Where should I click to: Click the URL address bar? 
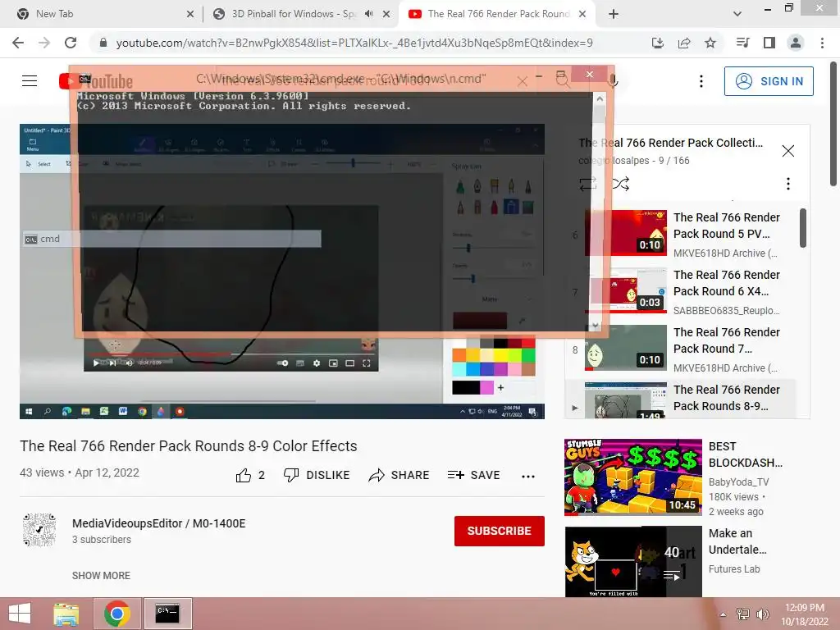pos(354,43)
